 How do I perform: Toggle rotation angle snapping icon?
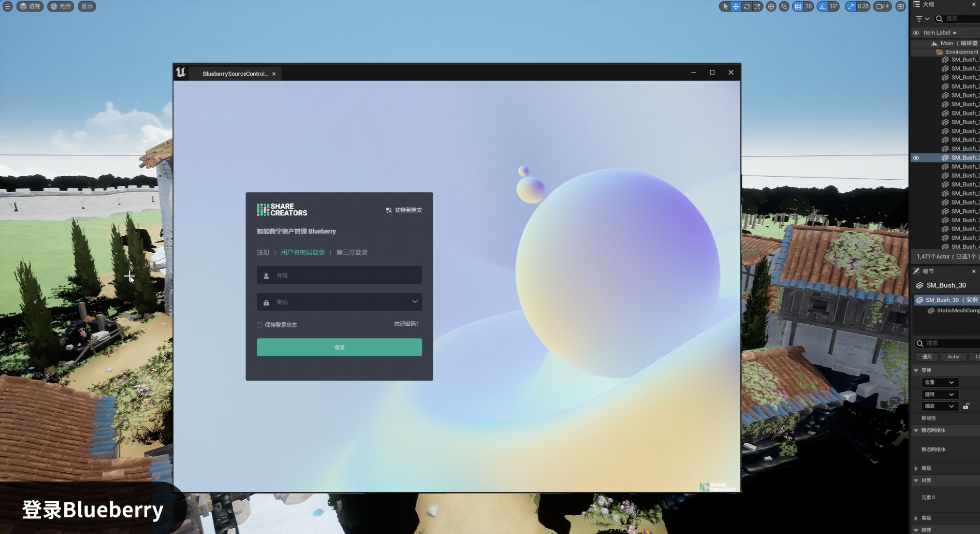coord(823,6)
